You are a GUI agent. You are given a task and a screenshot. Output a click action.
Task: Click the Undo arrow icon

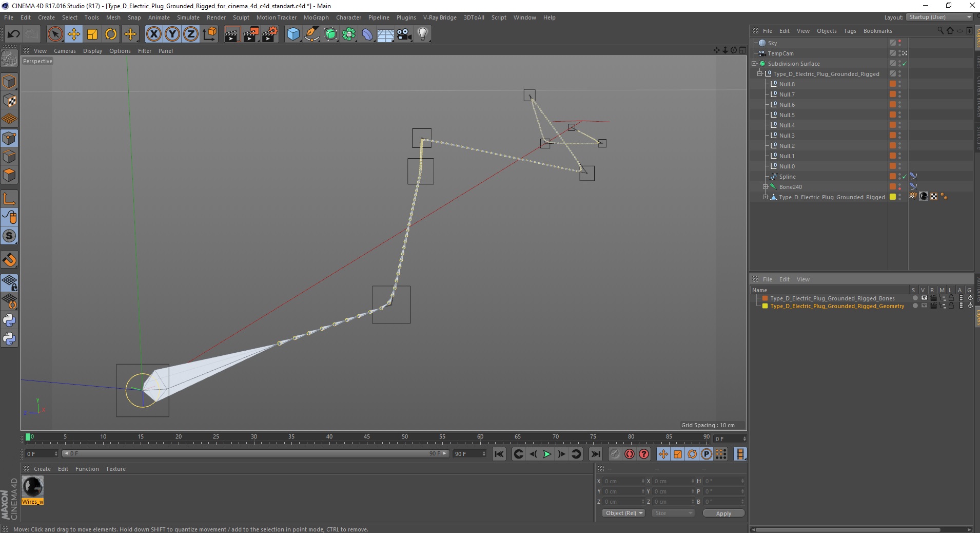(x=13, y=34)
